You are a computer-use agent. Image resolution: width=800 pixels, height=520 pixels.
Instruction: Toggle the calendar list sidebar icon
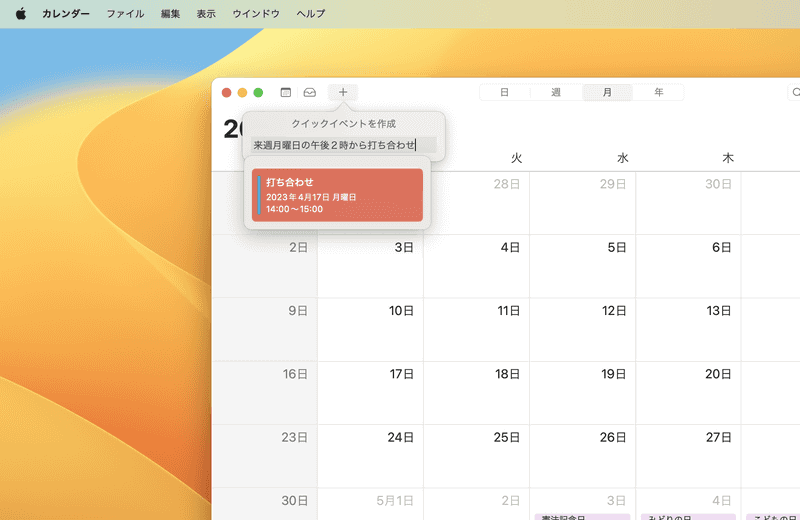286,92
